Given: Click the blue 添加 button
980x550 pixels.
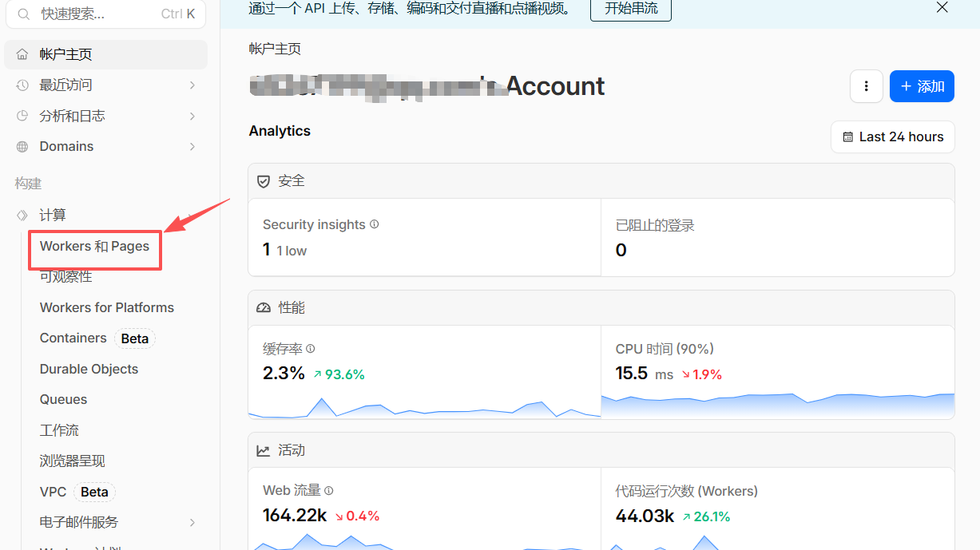Looking at the screenshot, I should (922, 85).
